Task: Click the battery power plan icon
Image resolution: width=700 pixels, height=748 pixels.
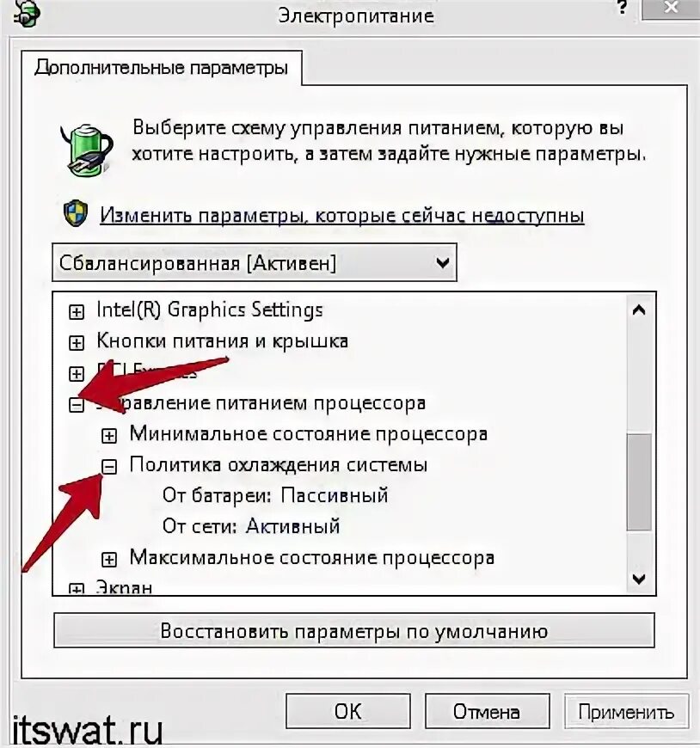Action: [86, 150]
